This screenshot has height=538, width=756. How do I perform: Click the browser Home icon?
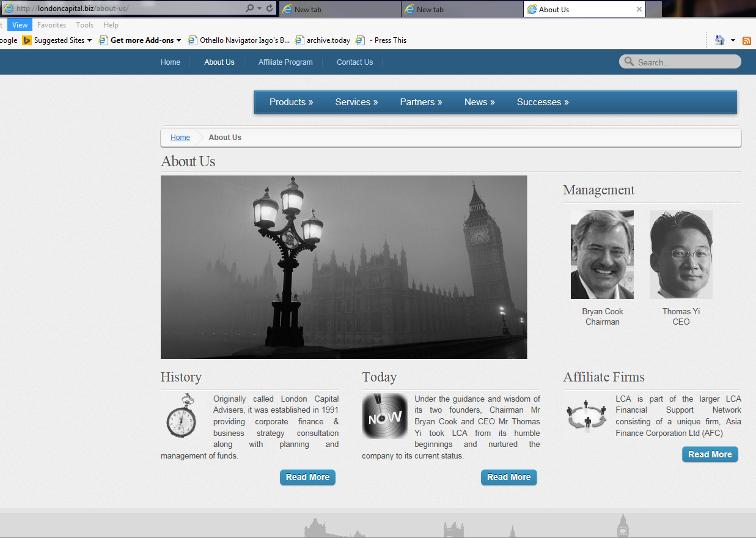tap(719, 40)
